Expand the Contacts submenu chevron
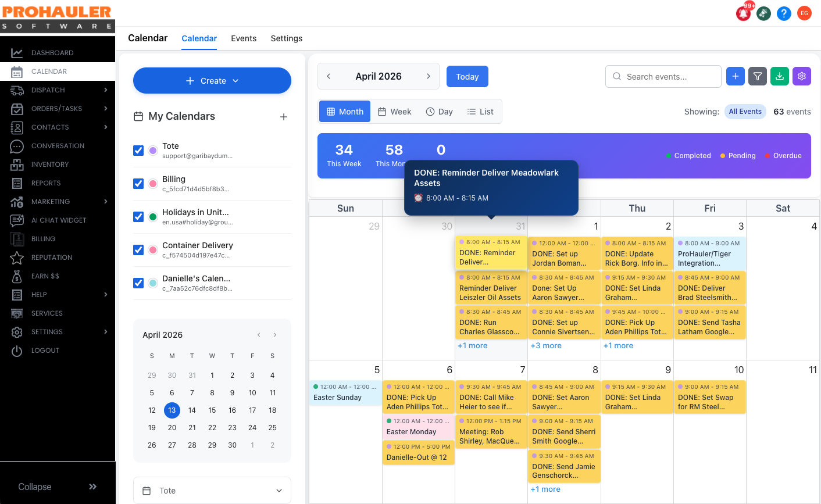The height and width of the screenshot is (504, 821). (x=106, y=127)
